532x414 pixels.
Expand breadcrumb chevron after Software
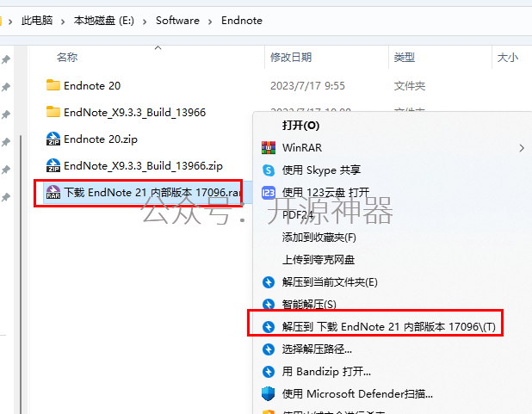(x=210, y=22)
